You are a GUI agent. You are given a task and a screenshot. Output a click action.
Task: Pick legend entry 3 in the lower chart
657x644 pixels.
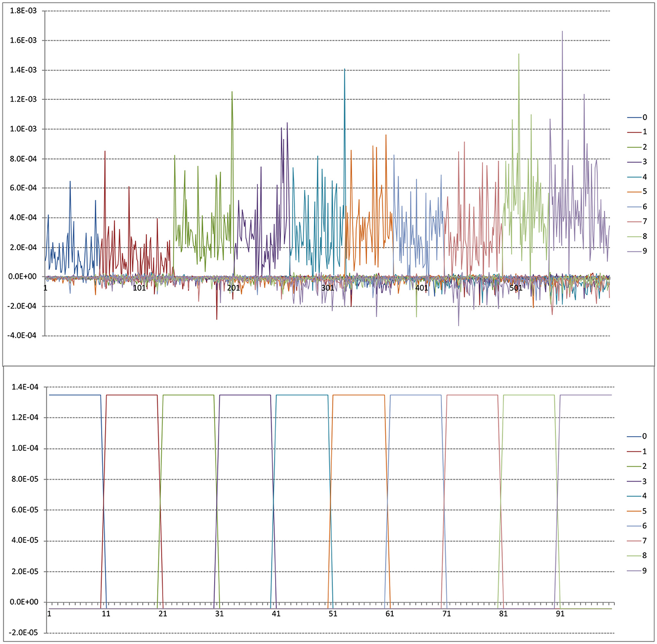(637, 481)
